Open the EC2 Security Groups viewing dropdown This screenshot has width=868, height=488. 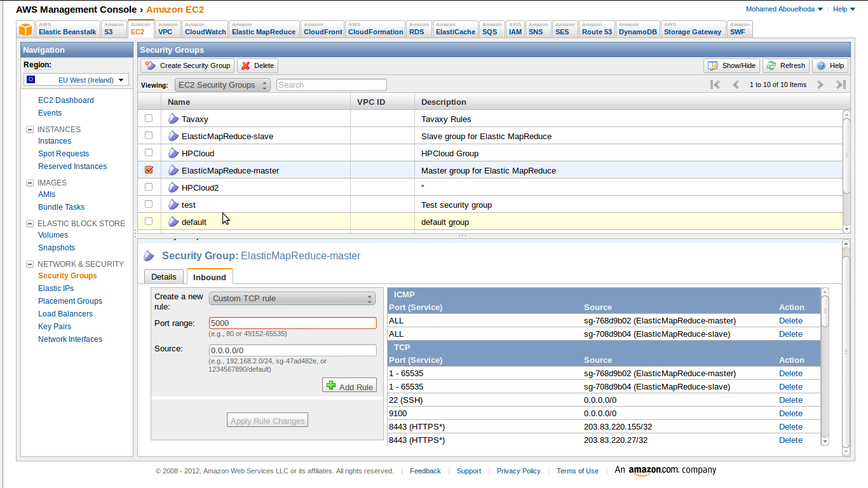(222, 85)
